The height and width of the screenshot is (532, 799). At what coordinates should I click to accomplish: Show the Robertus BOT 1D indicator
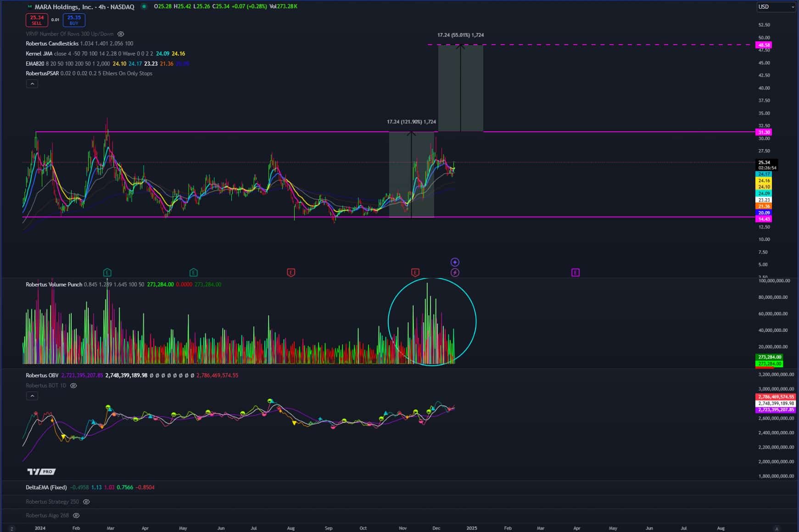point(73,386)
